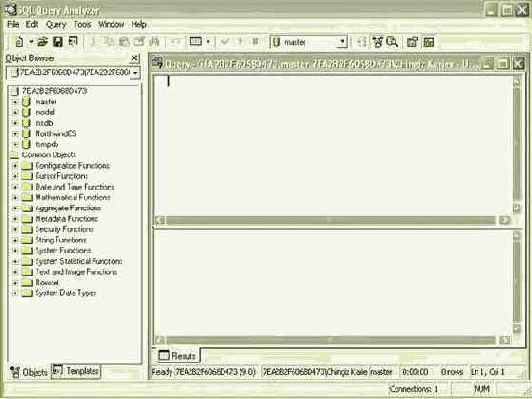Toggle the Object Browser toolbar icon
The width and height of the screenshot is (532, 399).
[x=377, y=42]
